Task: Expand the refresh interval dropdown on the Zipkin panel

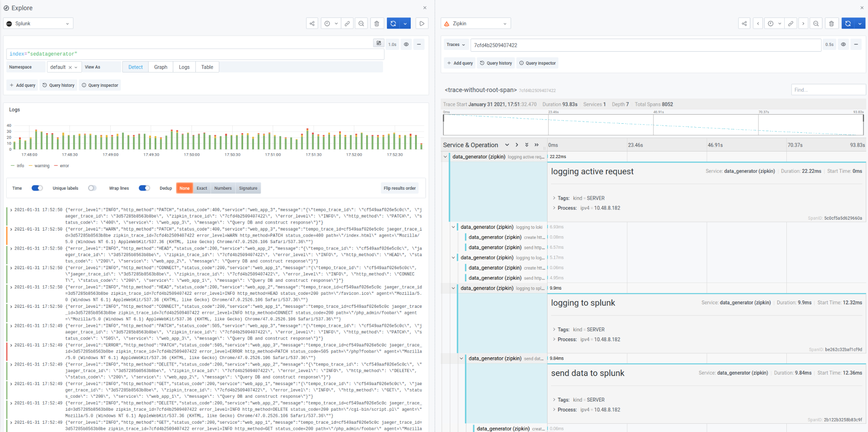Action: tap(860, 23)
